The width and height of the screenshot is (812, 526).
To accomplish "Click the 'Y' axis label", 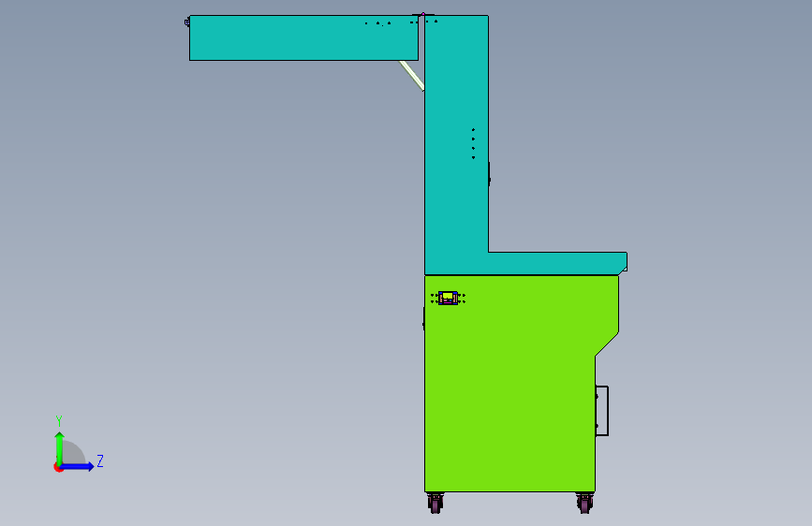I will (x=59, y=421).
